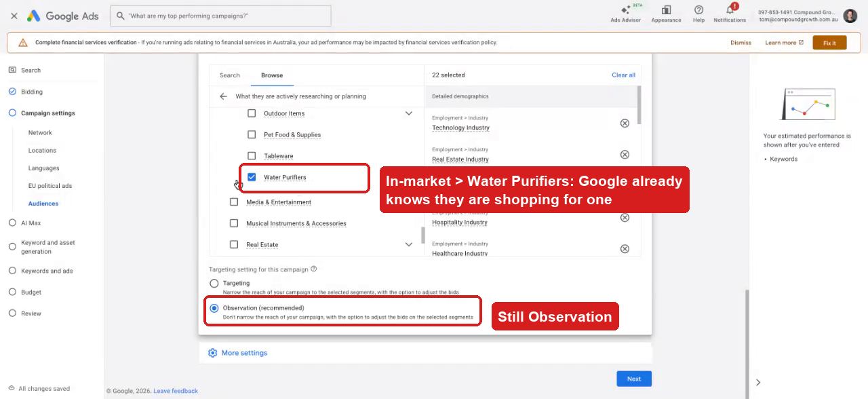Expand the Real Estate category chevron
The height and width of the screenshot is (399, 868).
click(x=409, y=244)
